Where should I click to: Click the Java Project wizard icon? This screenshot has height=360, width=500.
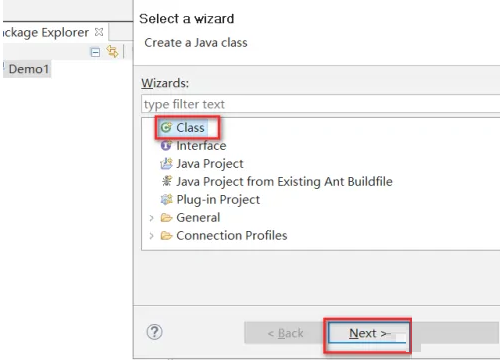(166, 163)
